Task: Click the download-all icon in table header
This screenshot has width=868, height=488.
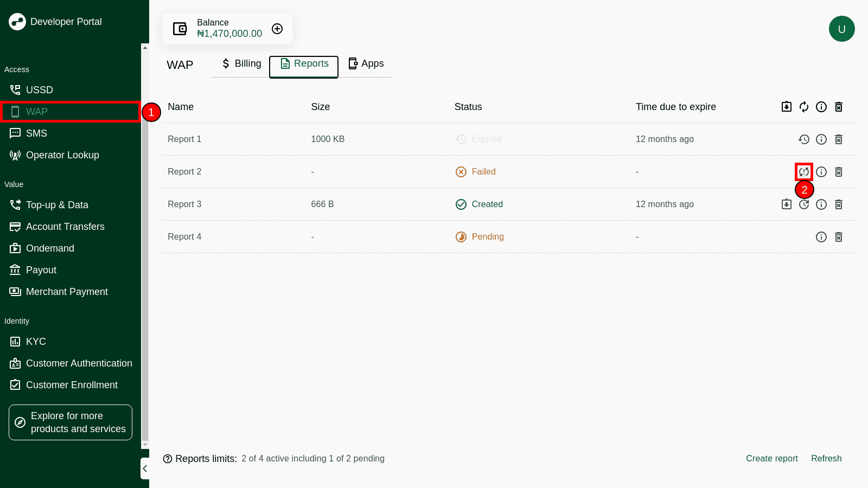Action: [x=787, y=107]
